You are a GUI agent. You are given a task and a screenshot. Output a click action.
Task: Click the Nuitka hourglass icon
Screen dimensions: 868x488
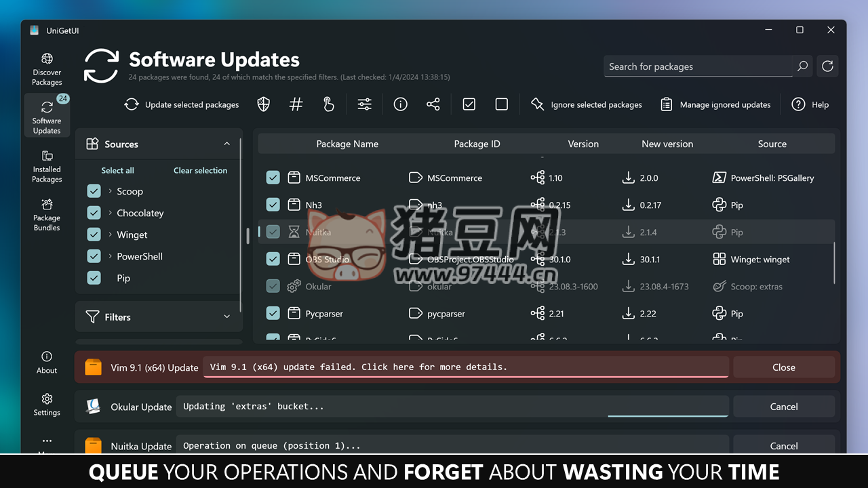click(294, 232)
